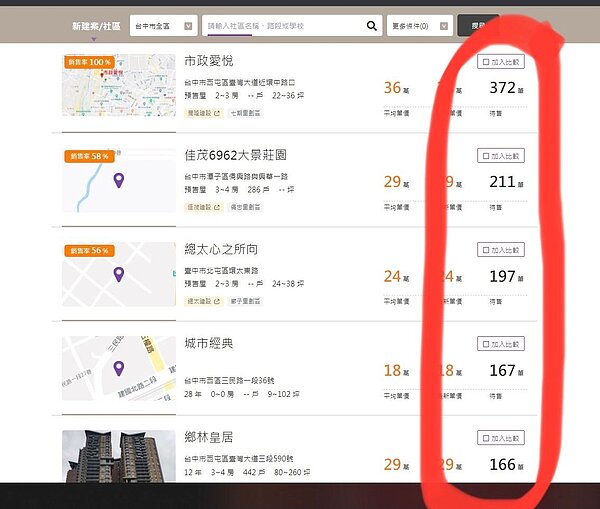Click the 167 listing count for 城市經典

[x=506, y=370]
